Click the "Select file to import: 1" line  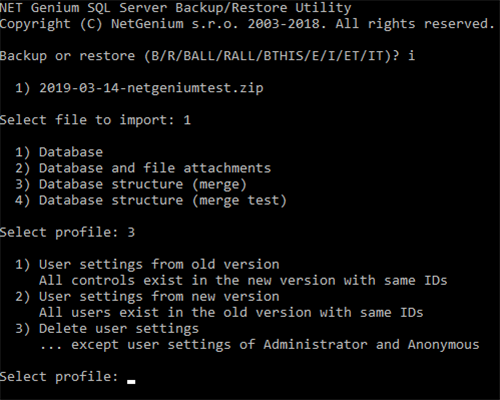pos(95,120)
